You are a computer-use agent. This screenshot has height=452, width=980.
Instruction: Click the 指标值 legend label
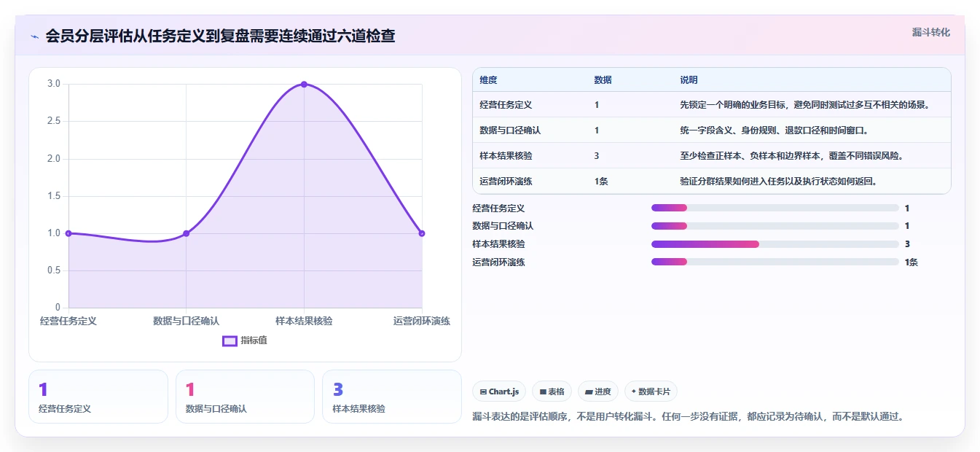(x=254, y=340)
